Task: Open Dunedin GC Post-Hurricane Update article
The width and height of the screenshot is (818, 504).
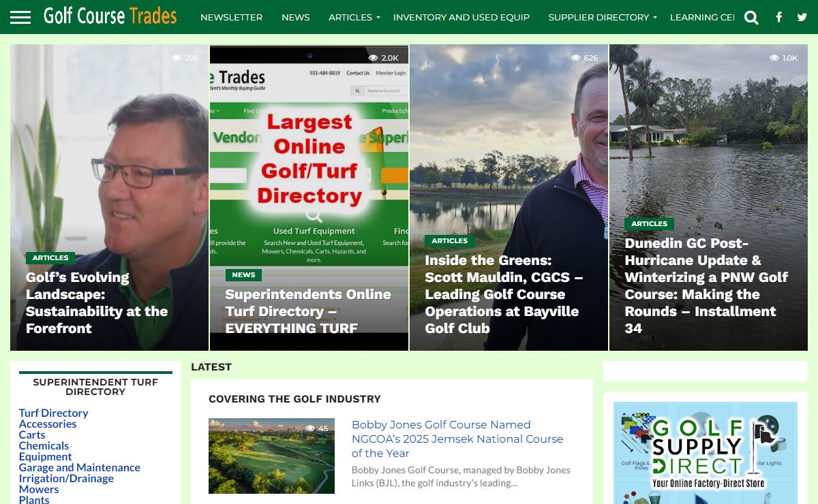Action: click(x=706, y=285)
